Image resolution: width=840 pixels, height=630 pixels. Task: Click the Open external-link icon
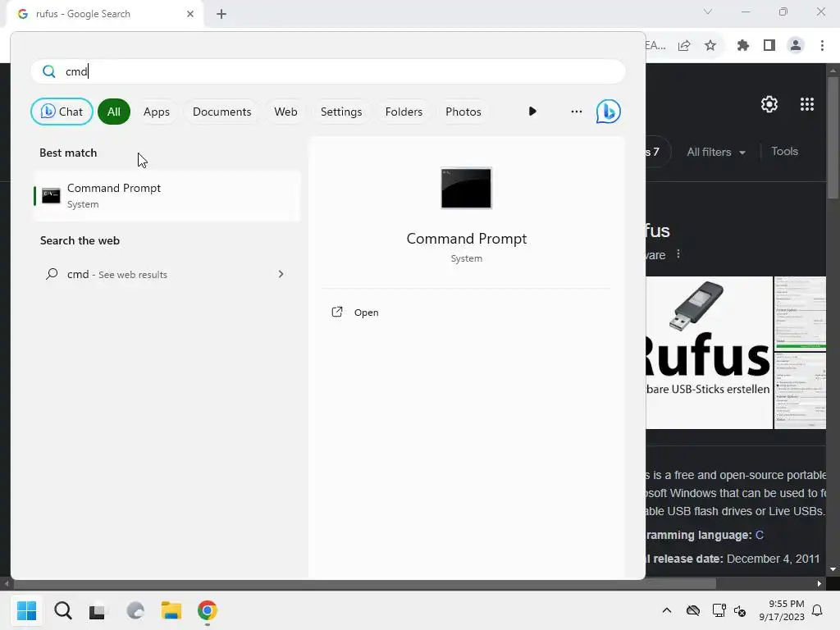click(x=337, y=312)
